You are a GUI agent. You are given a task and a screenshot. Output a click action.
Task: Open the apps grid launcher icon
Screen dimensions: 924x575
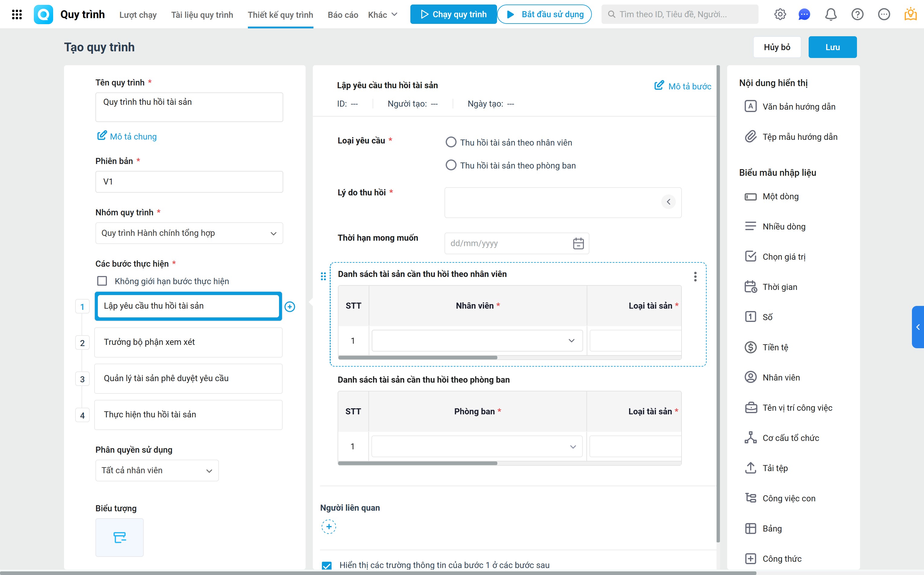17,14
